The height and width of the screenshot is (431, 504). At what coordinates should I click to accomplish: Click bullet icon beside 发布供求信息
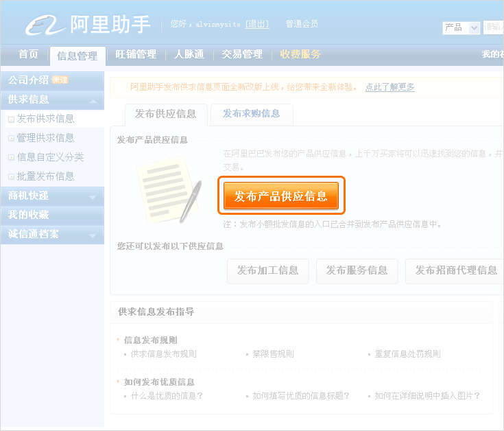(11, 119)
